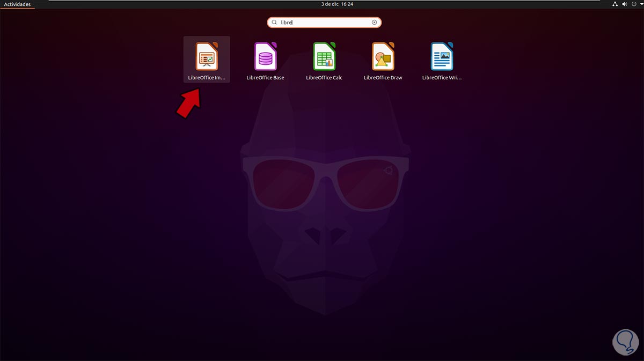
Task: Click the LibreOffice Writer label text
Action: (441, 77)
